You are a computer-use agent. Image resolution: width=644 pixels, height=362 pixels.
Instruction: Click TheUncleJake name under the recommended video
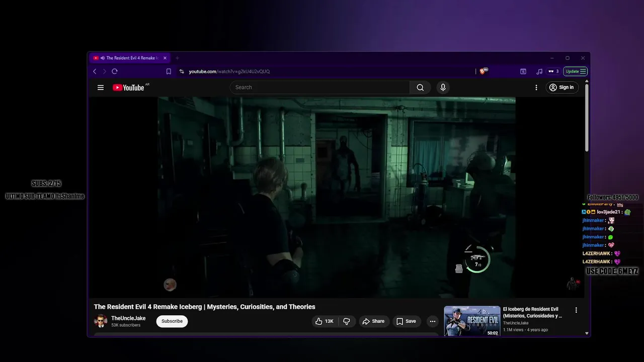516,323
